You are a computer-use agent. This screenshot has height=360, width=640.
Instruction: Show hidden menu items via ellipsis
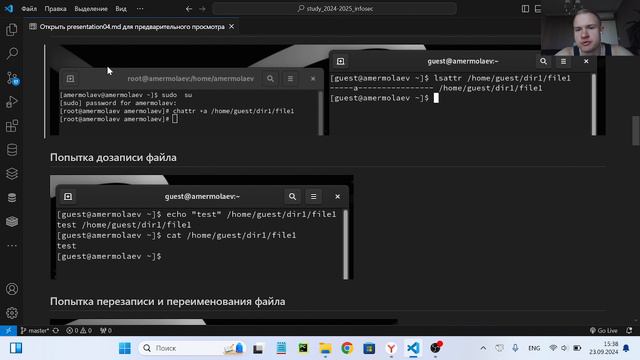coord(140,9)
